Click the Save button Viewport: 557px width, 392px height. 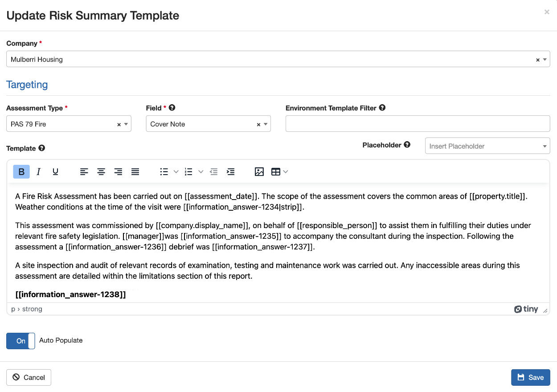click(x=530, y=377)
